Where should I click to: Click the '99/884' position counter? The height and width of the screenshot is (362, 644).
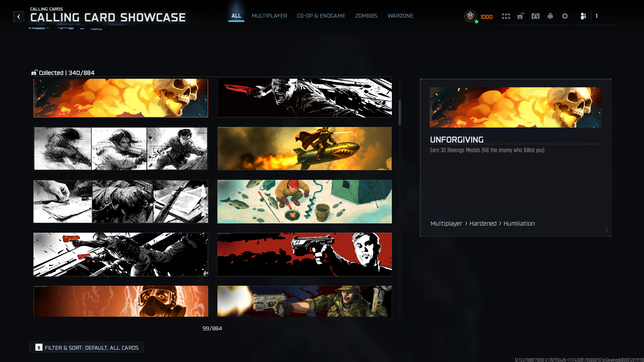coord(212,328)
